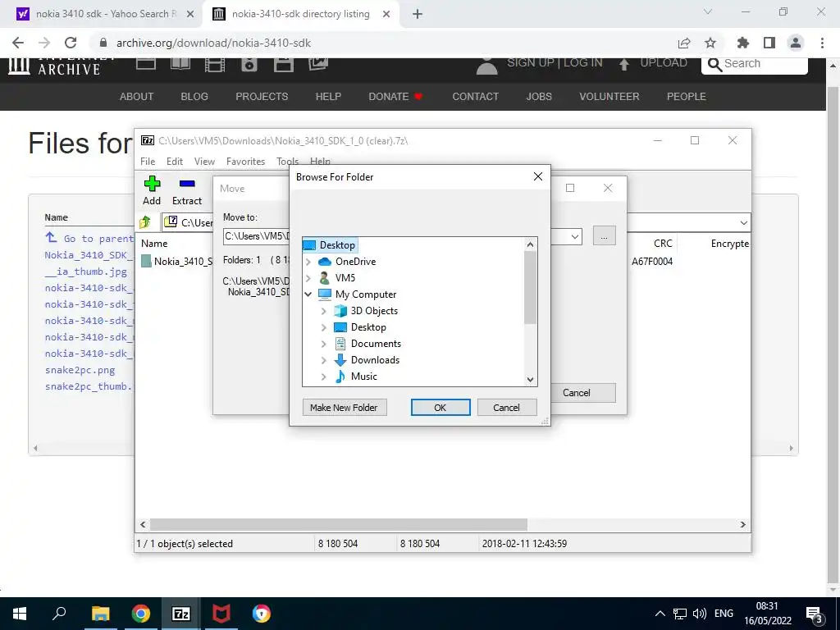The image size is (840, 630).
Task: Expand the Desktop subfolder node
Action: (323, 327)
